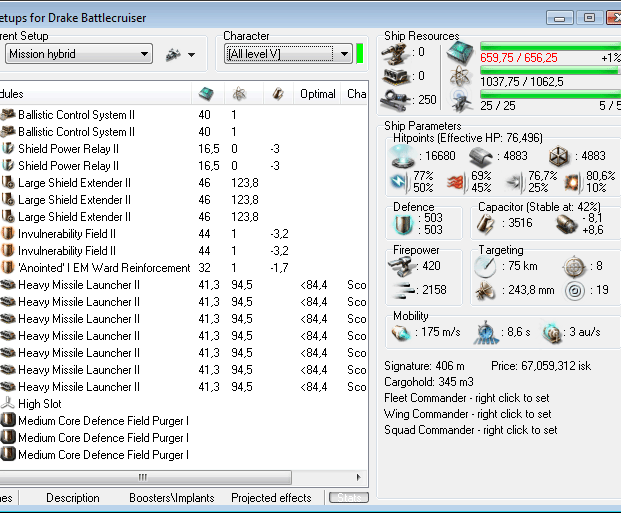The width and height of the screenshot is (621, 513).
Task: Click the Fleet Commander line
Action: coord(467,398)
